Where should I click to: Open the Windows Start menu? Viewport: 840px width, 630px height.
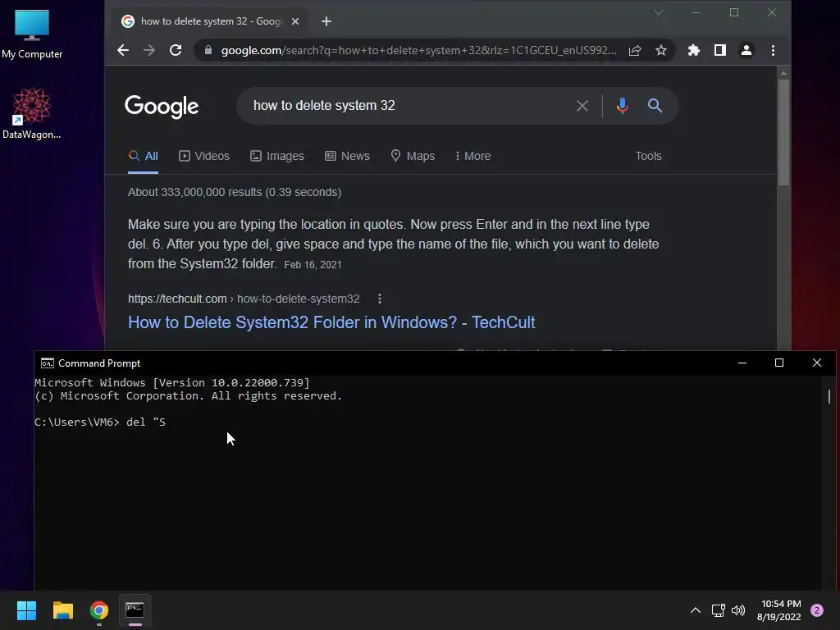coord(26,610)
